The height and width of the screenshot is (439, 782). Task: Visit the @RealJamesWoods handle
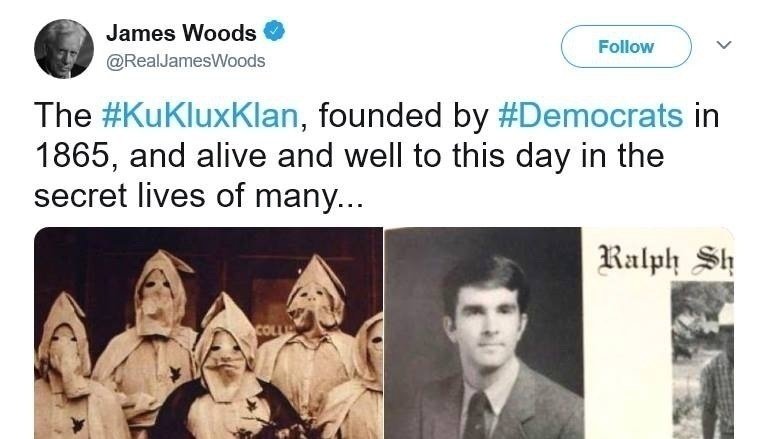[186, 61]
